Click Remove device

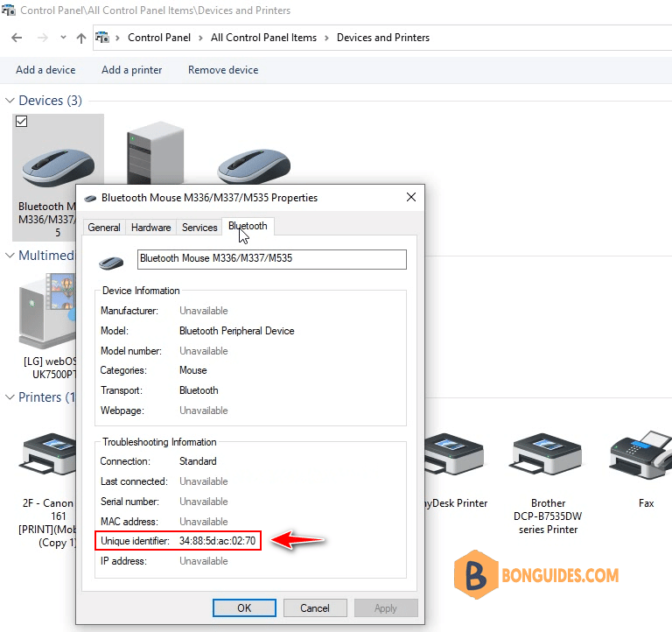click(223, 70)
